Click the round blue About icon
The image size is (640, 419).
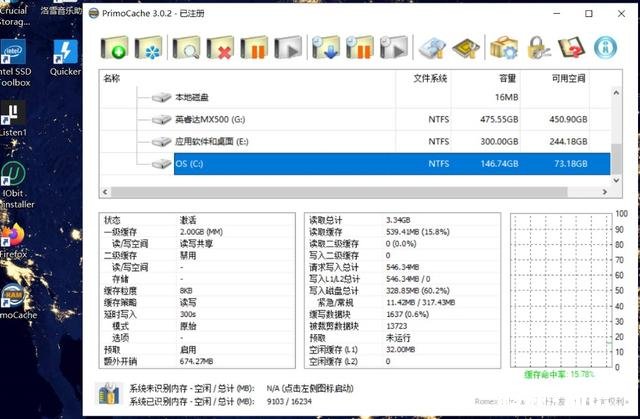pyautogui.click(x=605, y=48)
